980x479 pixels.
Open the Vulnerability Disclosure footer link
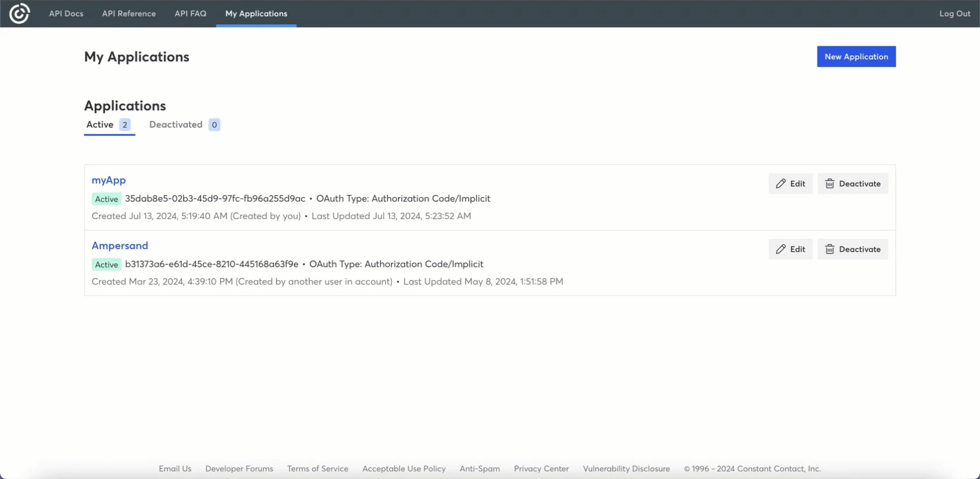pyautogui.click(x=626, y=469)
